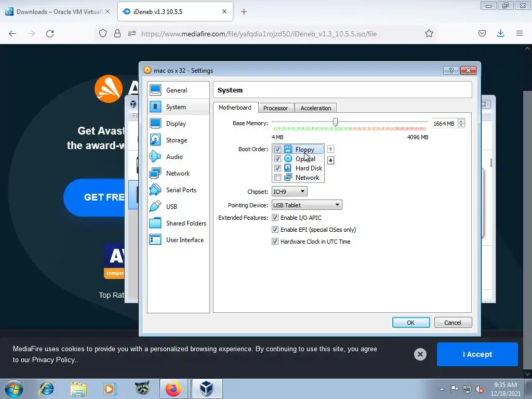Open the Chipset ICH9 dropdown

[289, 191]
